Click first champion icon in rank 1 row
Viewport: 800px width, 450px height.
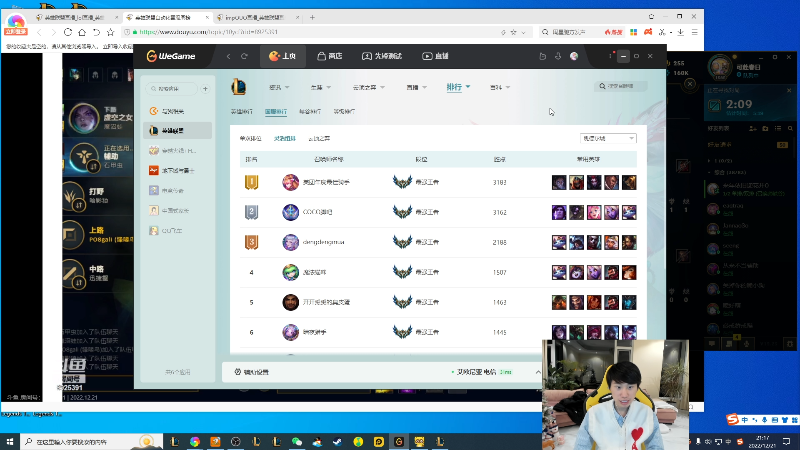click(559, 182)
